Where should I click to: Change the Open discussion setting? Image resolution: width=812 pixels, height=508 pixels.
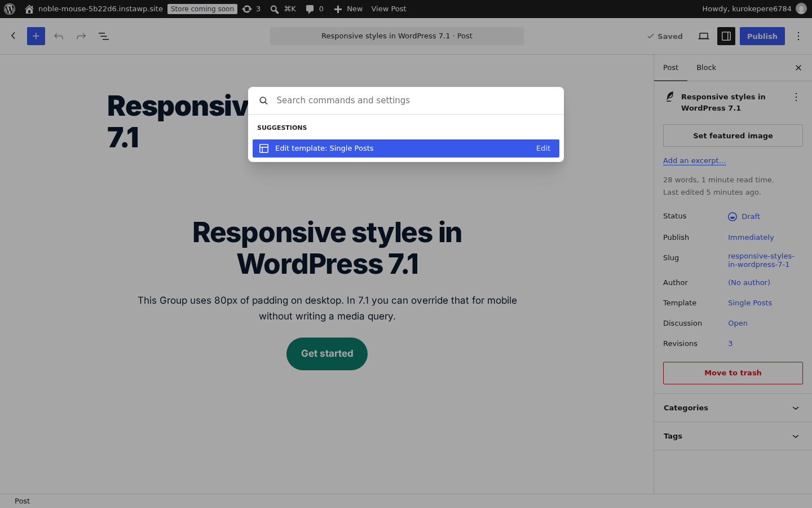(x=738, y=323)
